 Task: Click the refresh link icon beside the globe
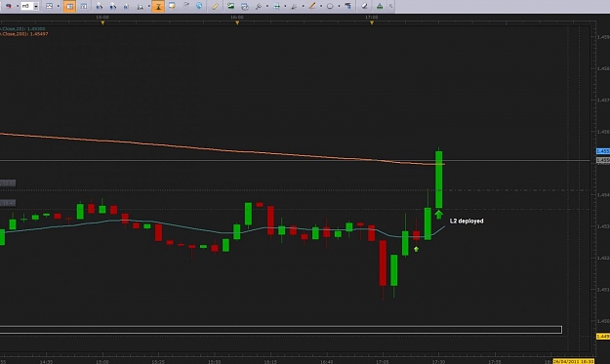coord(186,6)
